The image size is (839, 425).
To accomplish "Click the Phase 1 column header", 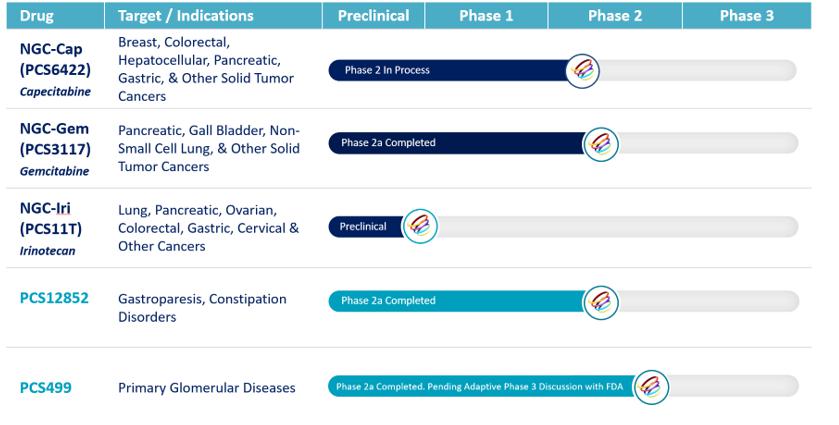I will [486, 15].
